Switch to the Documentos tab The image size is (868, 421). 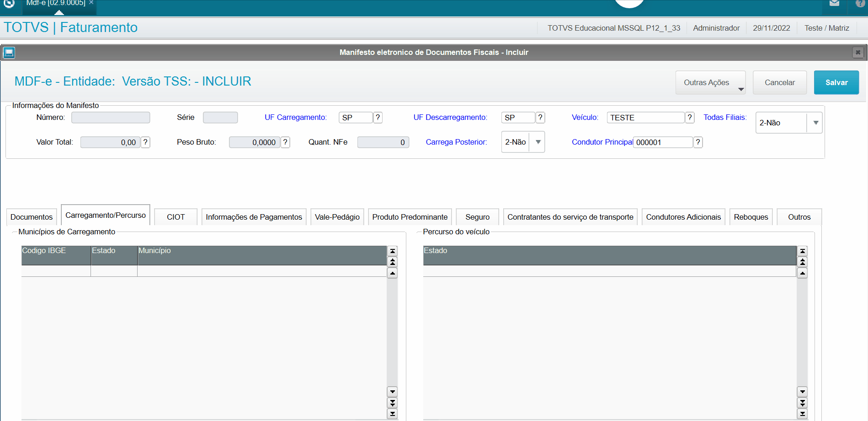click(x=32, y=217)
